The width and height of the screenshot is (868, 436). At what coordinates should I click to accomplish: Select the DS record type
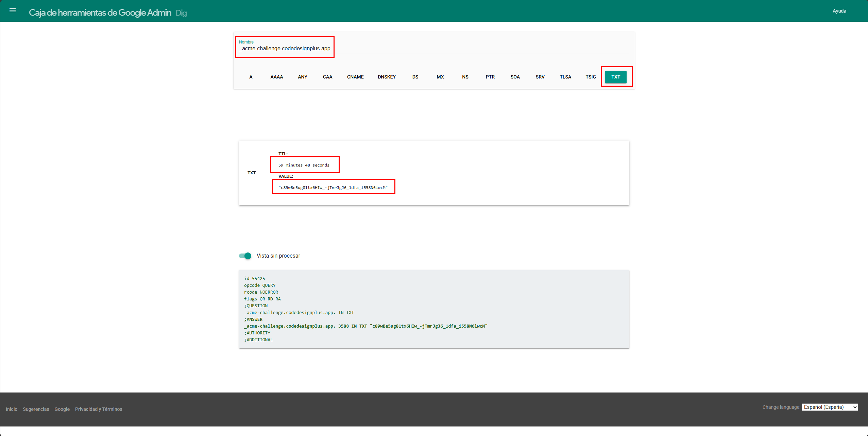pos(415,77)
